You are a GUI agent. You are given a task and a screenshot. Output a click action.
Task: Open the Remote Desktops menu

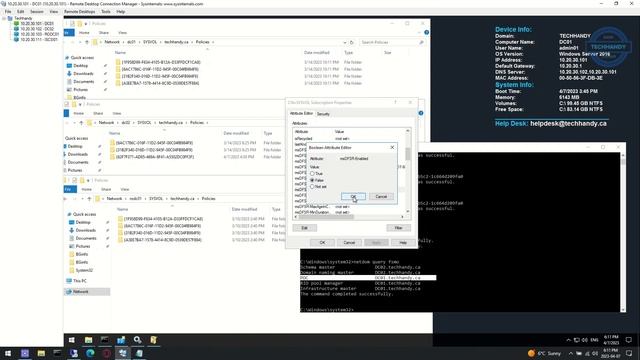[x=79, y=12]
